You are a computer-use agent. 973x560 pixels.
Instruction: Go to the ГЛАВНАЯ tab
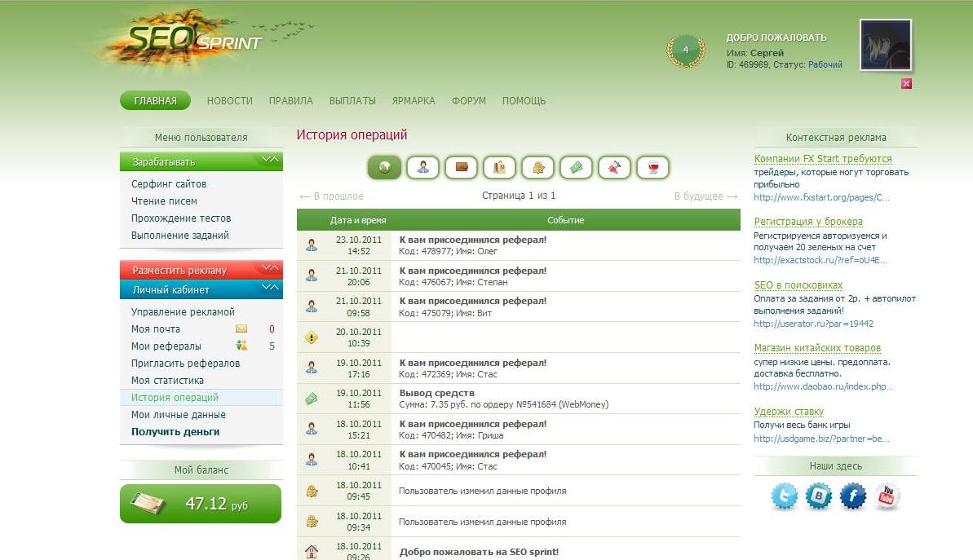[x=155, y=100]
